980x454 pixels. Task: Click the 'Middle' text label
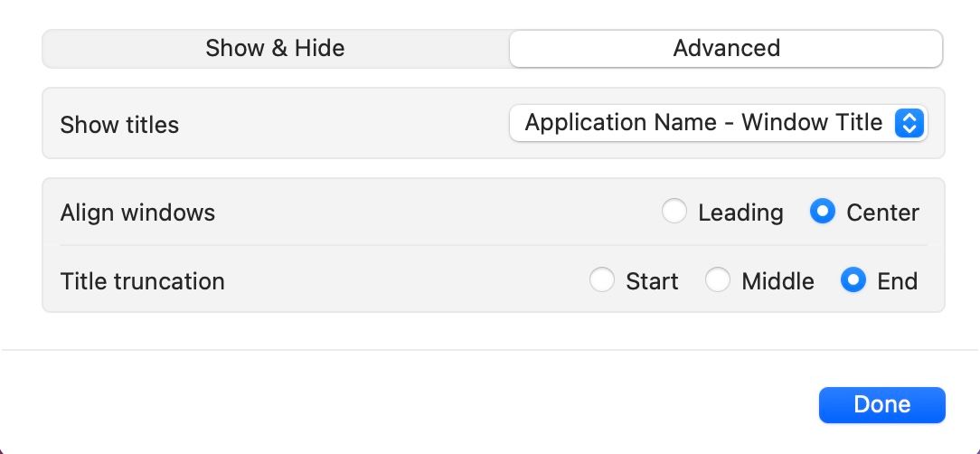(x=777, y=281)
